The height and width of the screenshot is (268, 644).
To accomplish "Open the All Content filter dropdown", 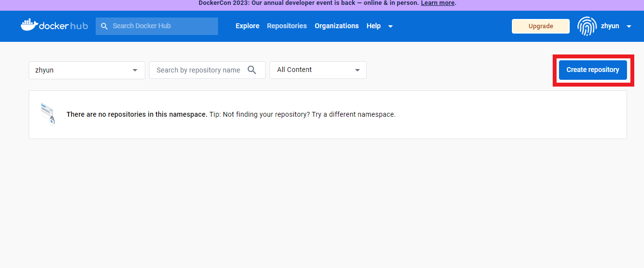I will [x=318, y=70].
